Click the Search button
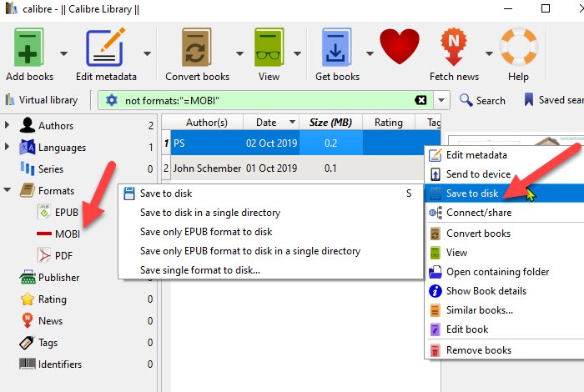Screen dimensions: 584x392 pos(483,100)
